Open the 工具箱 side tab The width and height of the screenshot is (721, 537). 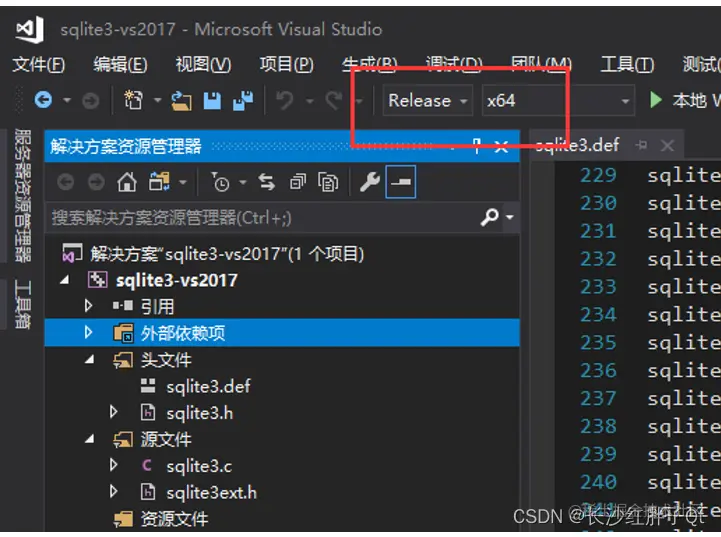point(23,304)
